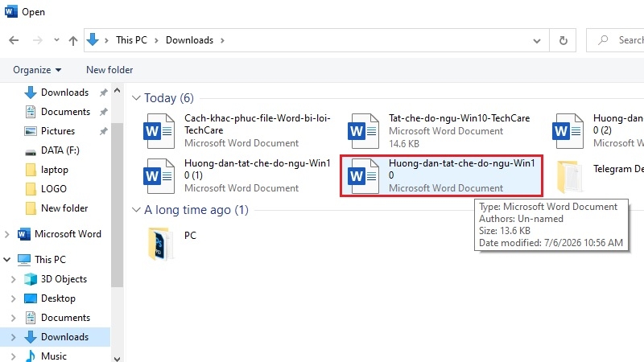This screenshot has height=362, width=644.
Task: Open the address bar history dropdown
Action: 536,41
